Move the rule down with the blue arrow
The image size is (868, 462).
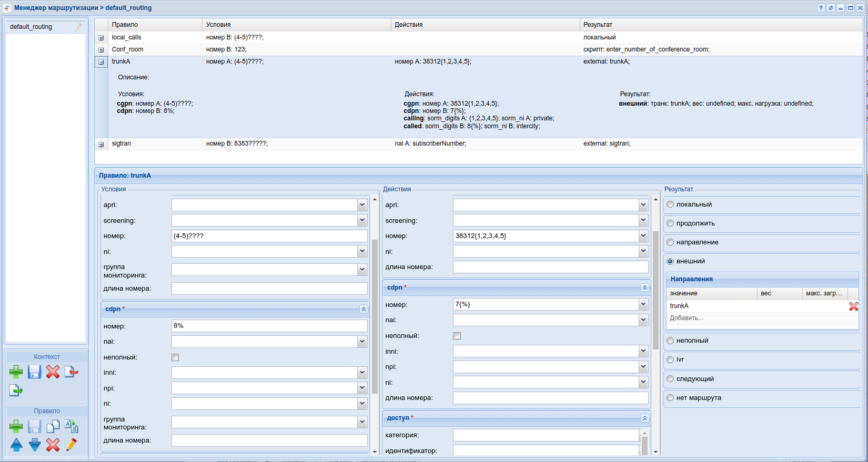(35, 445)
